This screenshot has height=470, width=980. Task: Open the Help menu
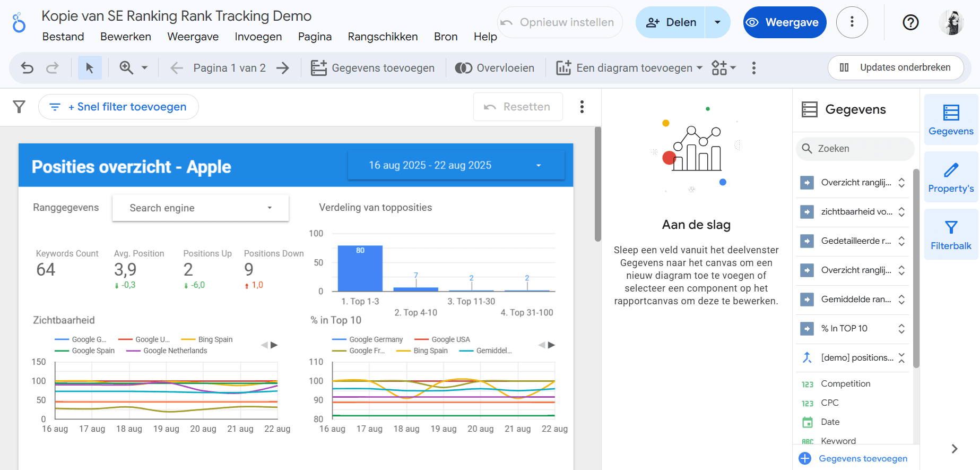[x=485, y=37]
